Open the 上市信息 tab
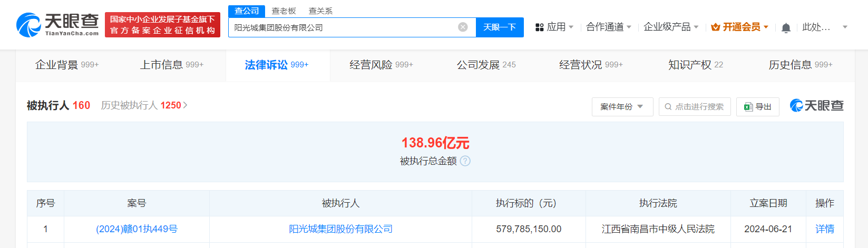The width and height of the screenshot is (868, 248). 172,65
